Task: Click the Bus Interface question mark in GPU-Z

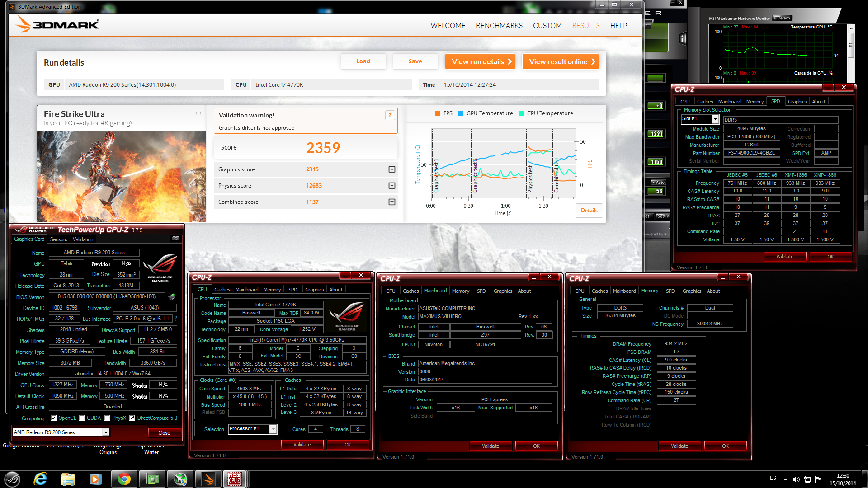Action: click(175, 319)
